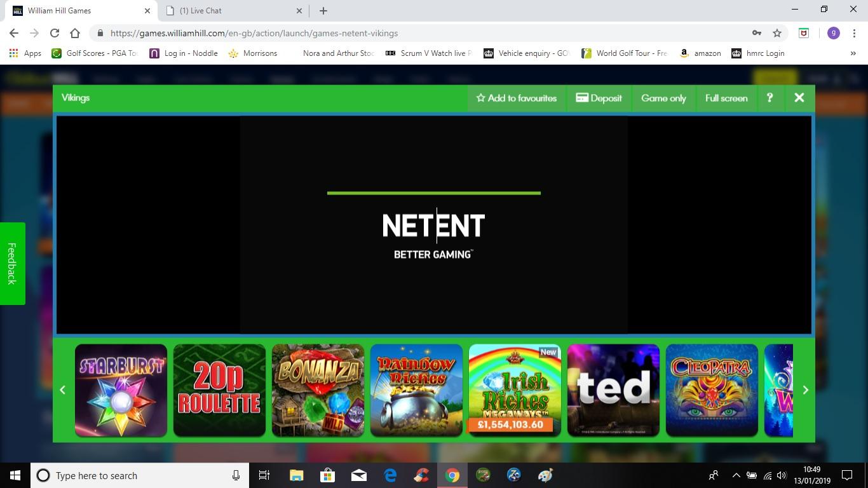Open the red shield extension icon
The image size is (868, 488).
click(x=804, y=33)
